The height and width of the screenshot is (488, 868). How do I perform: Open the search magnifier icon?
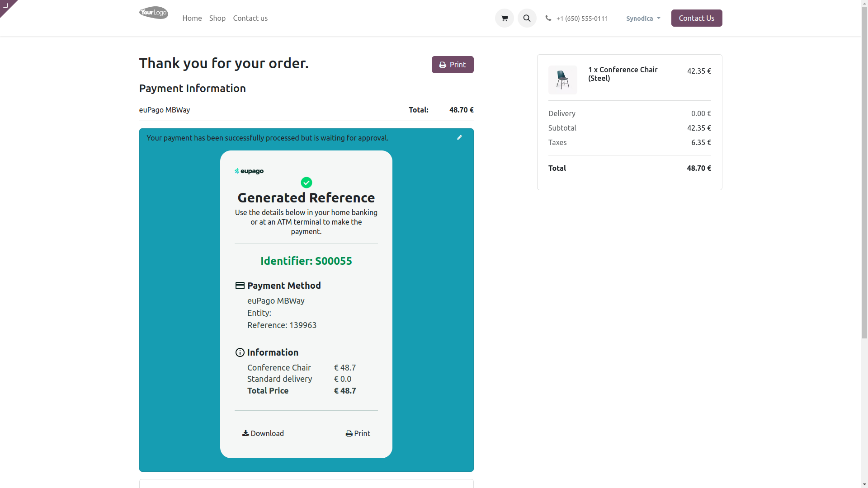click(x=527, y=18)
